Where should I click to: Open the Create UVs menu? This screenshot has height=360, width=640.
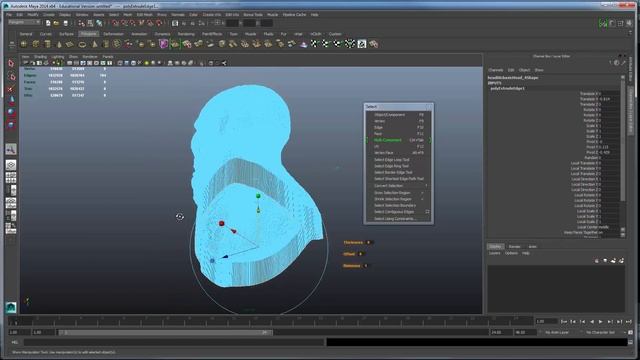click(211, 15)
